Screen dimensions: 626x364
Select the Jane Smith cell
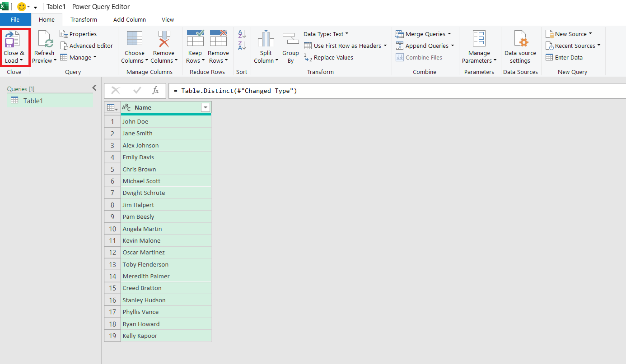point(166,133)
